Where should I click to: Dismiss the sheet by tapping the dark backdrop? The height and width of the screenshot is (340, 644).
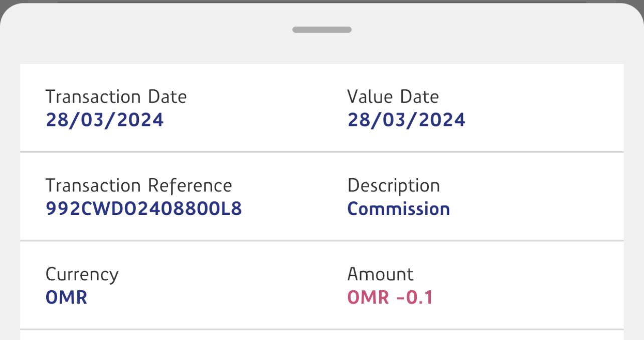pos(321,2)
